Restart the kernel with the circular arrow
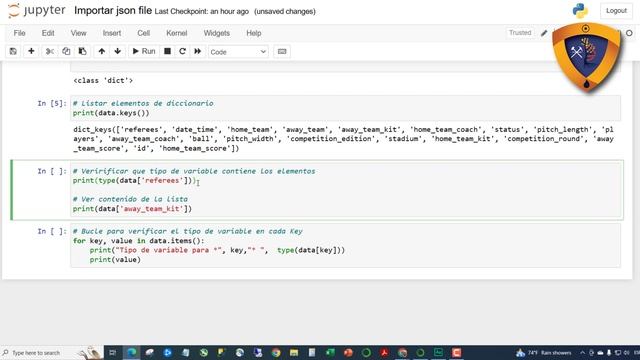Screen dimensions: 640x360 (182, 51)
